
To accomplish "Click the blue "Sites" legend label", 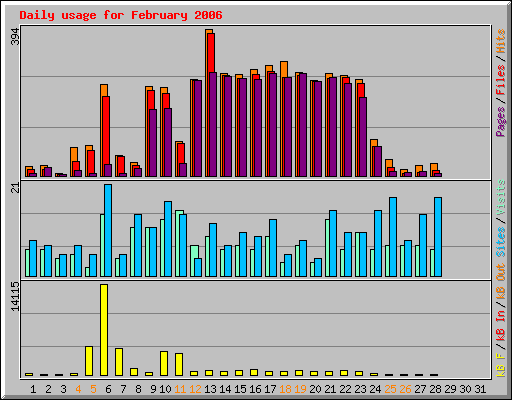I will pos(500,242).
